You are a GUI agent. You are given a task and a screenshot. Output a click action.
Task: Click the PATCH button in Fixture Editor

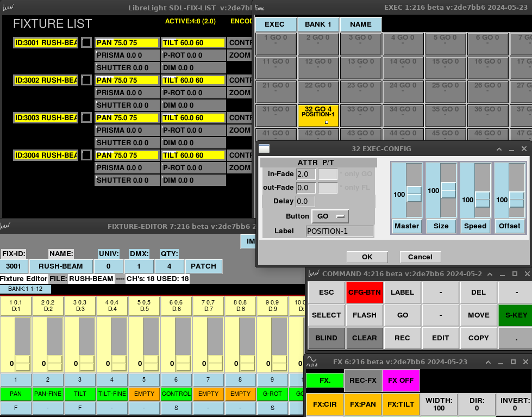[x=204, y=266]
